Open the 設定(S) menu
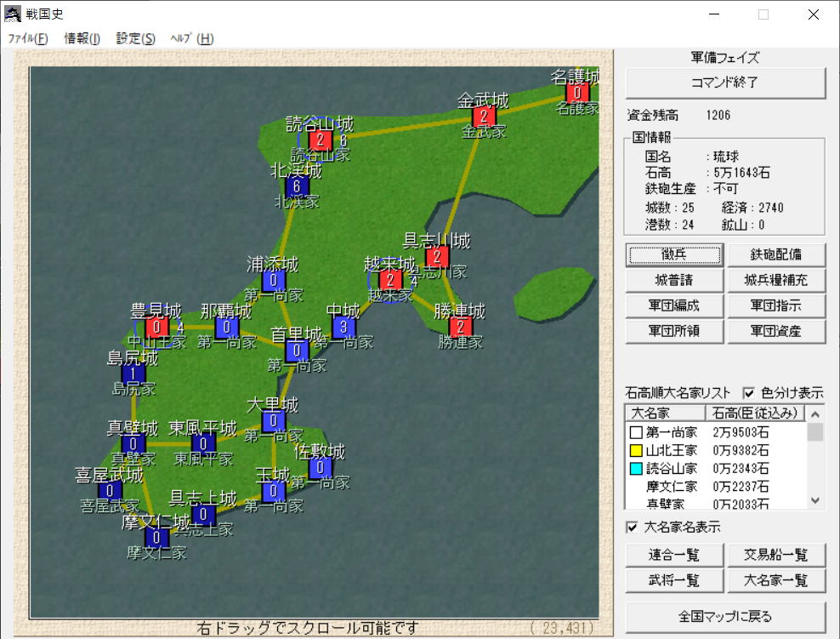 pos(136,38)
